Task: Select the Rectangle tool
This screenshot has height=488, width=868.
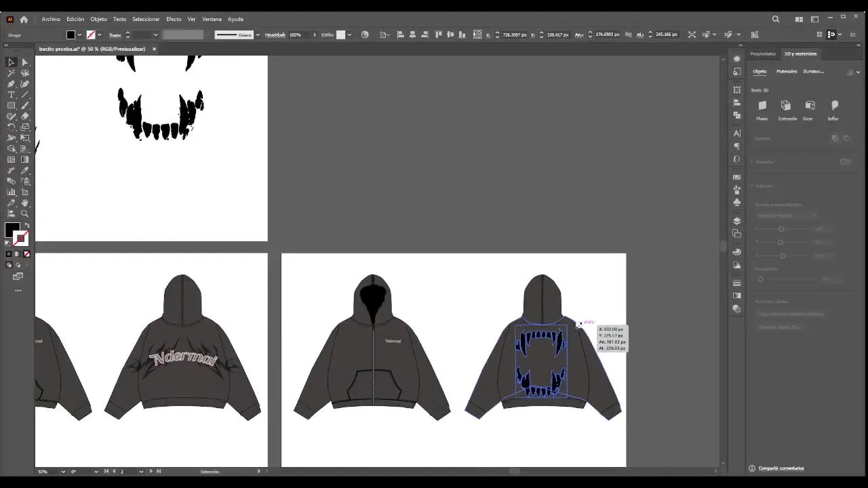Action: (x=11, y=106)
